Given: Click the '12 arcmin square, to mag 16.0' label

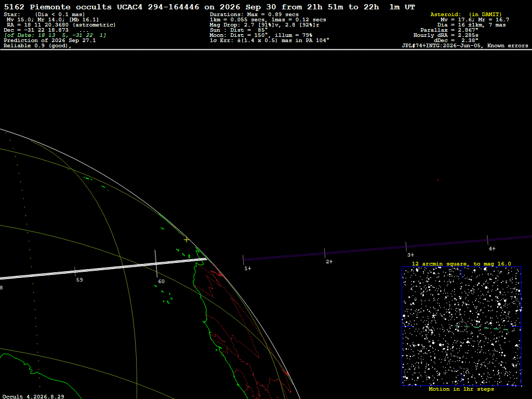Looking at the screenshot, I should click(461, 263).
